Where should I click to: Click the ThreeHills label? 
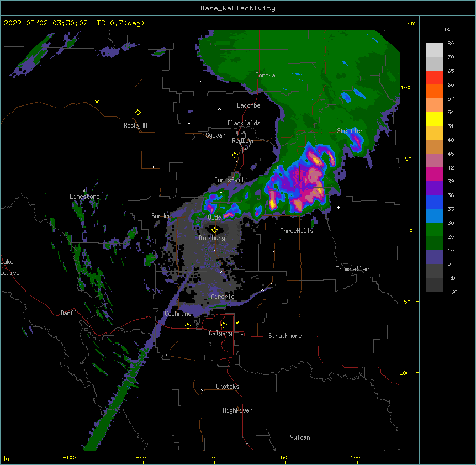[x=297, y=231]
